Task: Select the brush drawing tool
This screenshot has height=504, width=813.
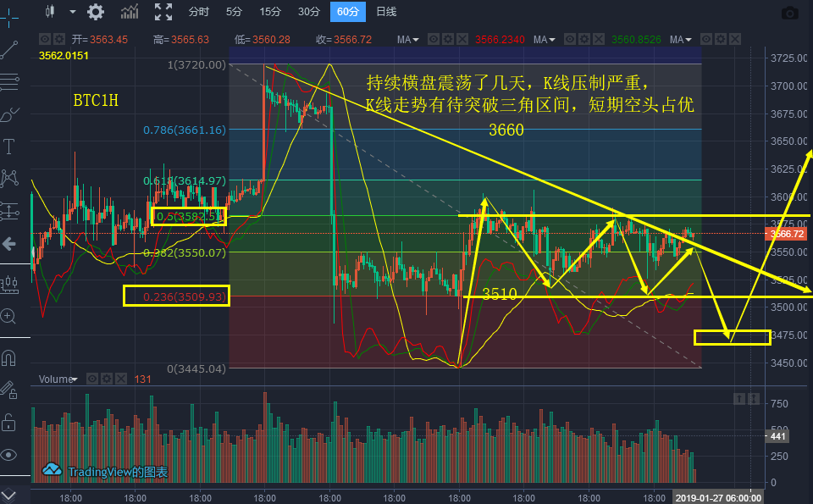Action: click(9, 114)
